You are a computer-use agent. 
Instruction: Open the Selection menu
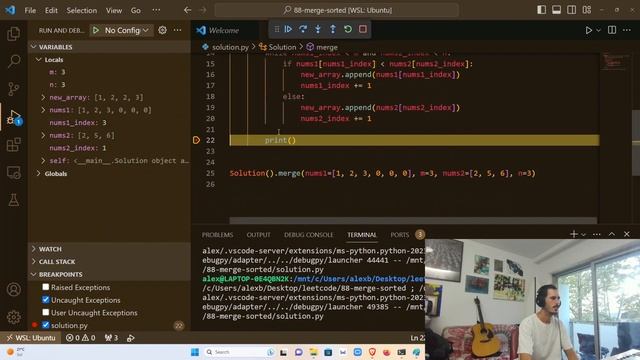pyautogui.click(x=82, y=10)
